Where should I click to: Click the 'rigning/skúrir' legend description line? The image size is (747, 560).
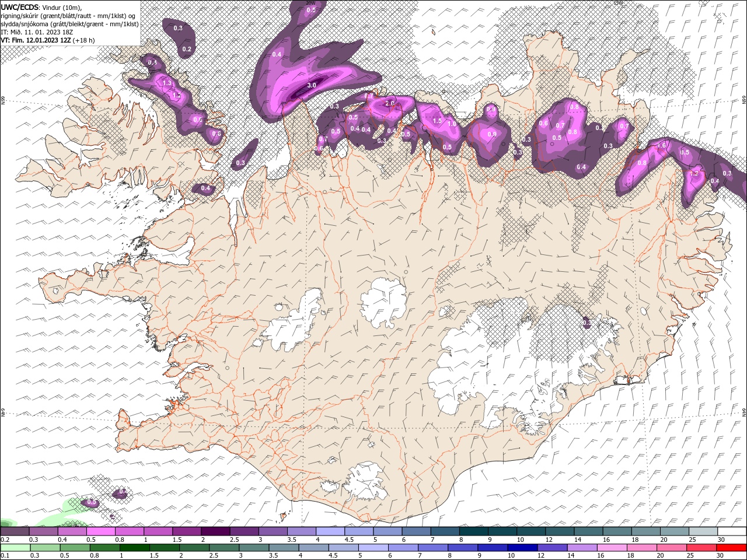68,16
